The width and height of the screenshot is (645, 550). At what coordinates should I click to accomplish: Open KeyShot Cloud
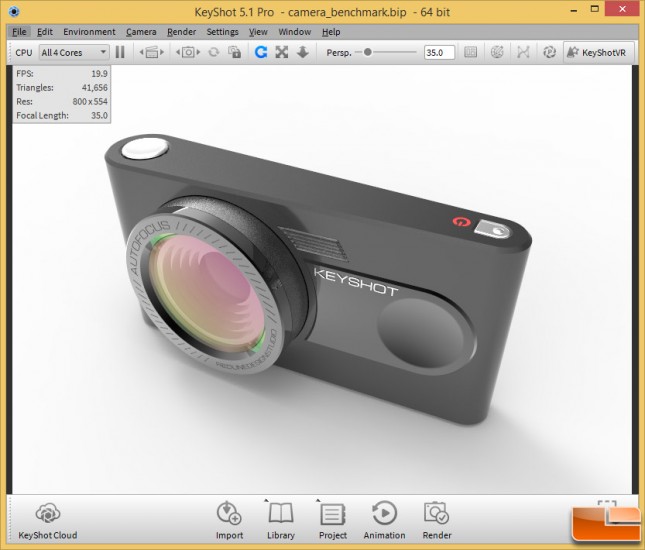(48, 520)
